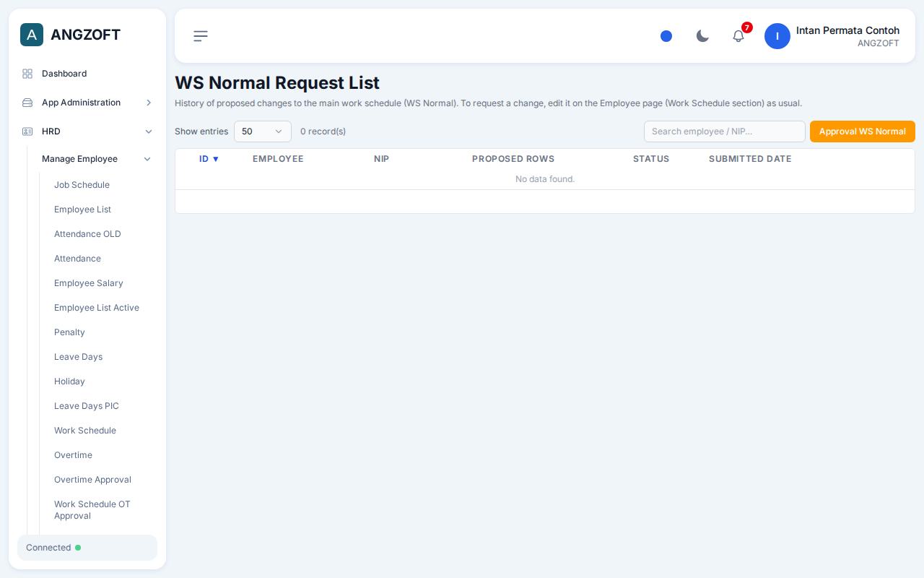Click the blue theme color dot
This screenshot has height=578, width=924.
(x=666, y=36)
